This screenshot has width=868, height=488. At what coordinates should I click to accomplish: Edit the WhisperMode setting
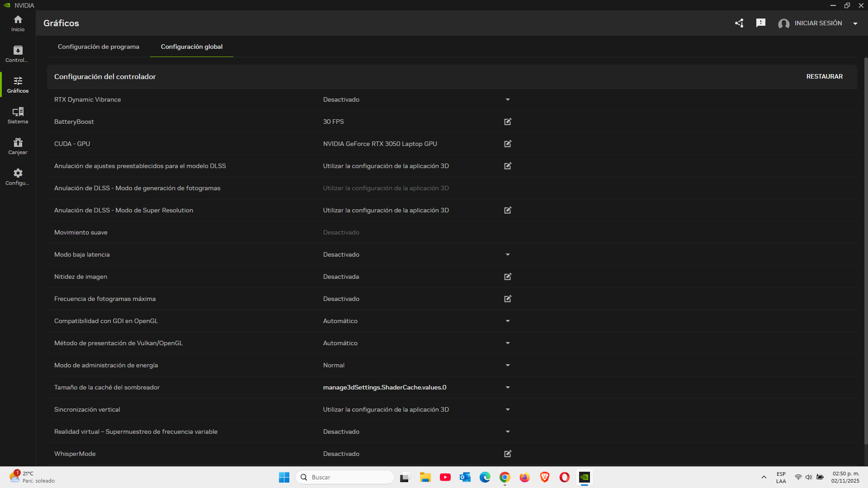click(x=508, y=454)
